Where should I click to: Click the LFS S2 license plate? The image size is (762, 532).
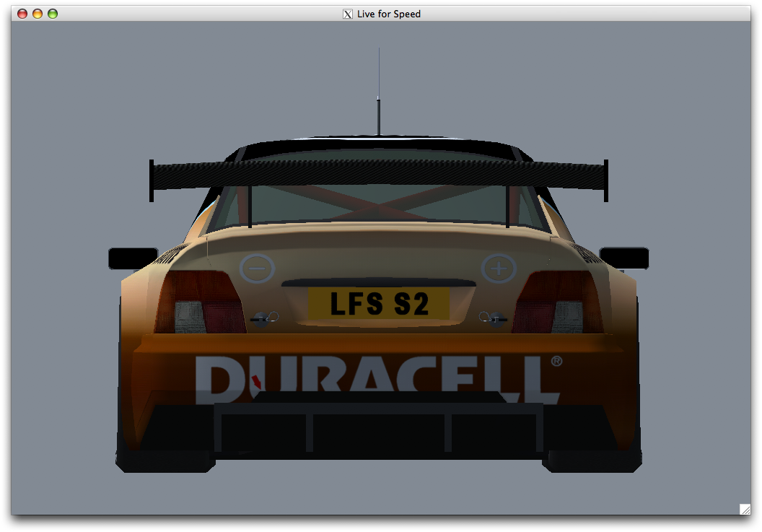point(379,303)
